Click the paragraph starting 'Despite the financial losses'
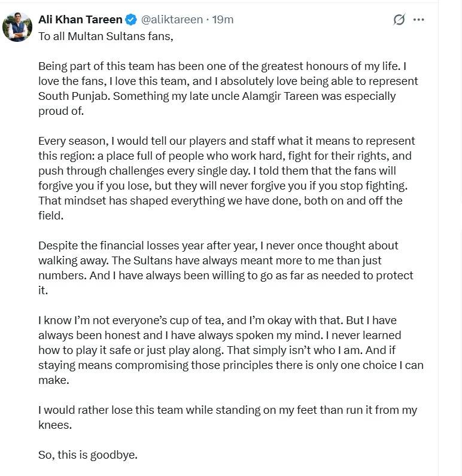462x476 pixels. point(226,268)
